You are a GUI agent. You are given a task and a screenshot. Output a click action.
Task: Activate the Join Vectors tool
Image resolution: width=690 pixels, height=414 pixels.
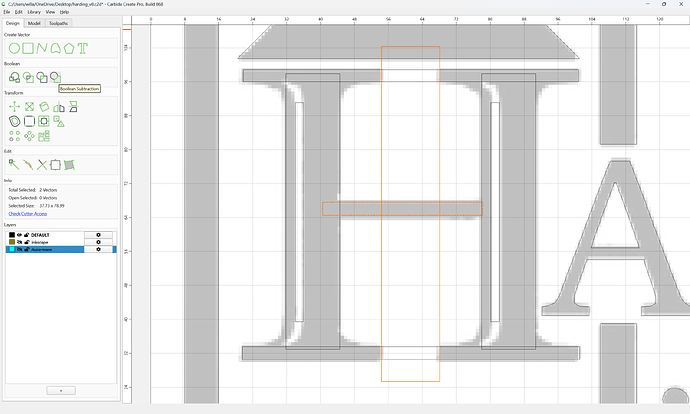pyautogui.click(x=28, y=165)
